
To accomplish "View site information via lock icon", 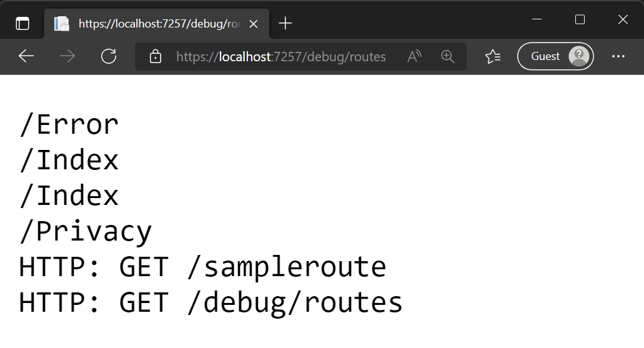I will [x=156, y=57].
